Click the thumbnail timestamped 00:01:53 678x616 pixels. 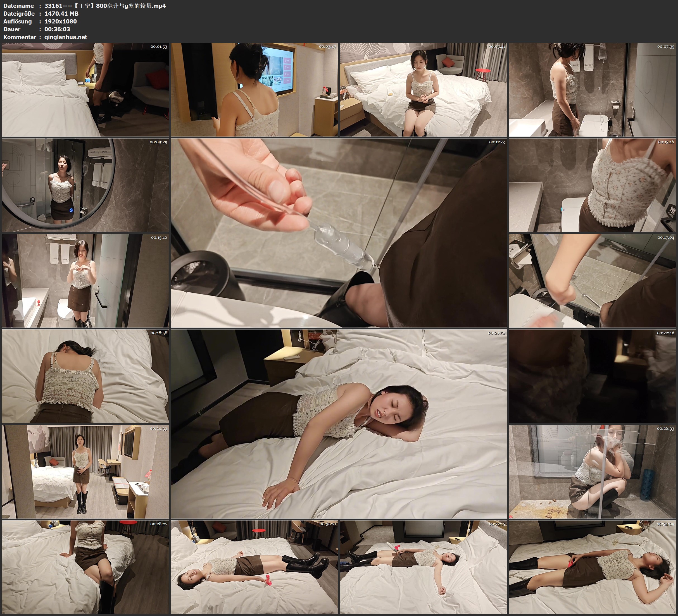[x=85, y=89]
